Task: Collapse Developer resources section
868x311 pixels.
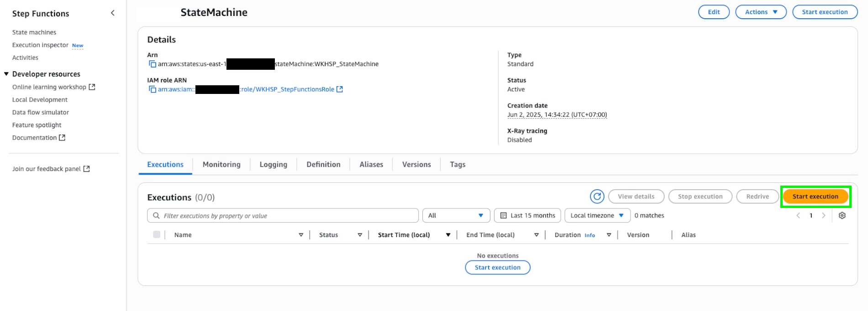Action: point(6,74)
